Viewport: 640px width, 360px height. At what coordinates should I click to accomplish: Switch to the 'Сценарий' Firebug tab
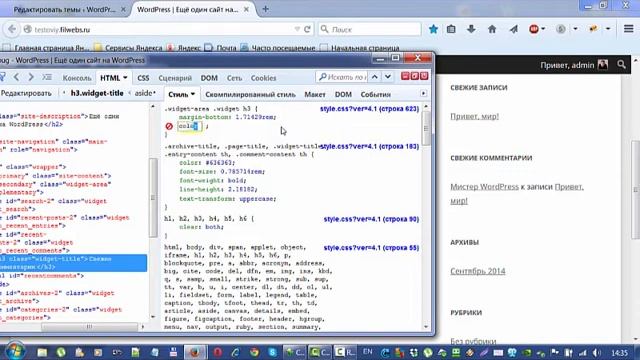coord(175,78)
